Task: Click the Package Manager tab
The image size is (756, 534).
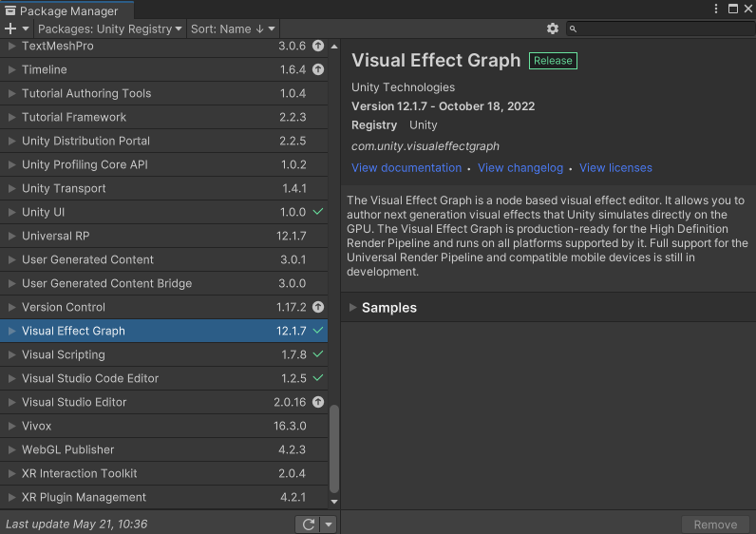Action: [66, 10]
